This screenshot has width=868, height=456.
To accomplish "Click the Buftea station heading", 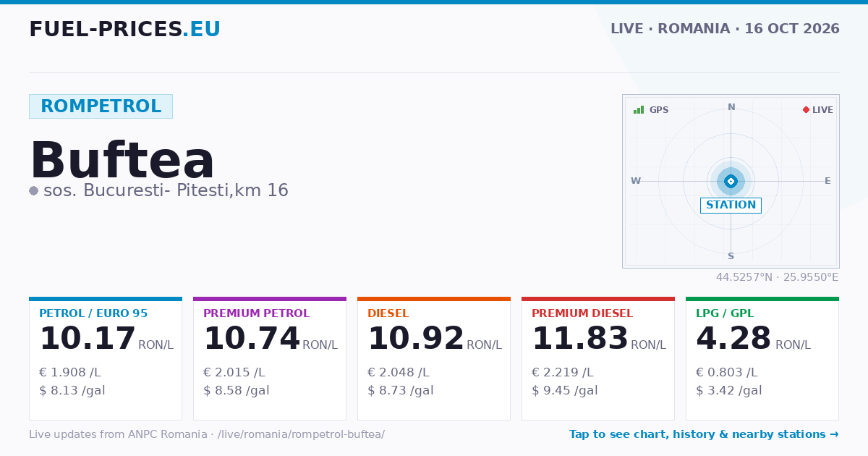I will point(122,160).
